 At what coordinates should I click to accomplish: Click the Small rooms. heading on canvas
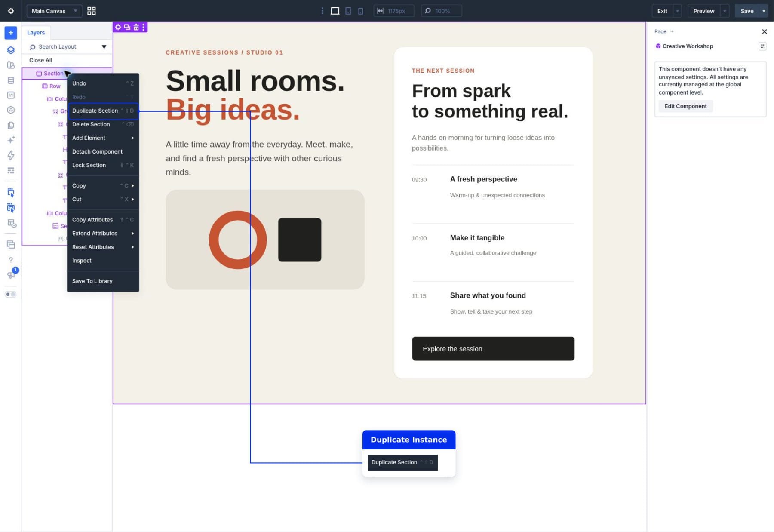click(x=255, y=81)
